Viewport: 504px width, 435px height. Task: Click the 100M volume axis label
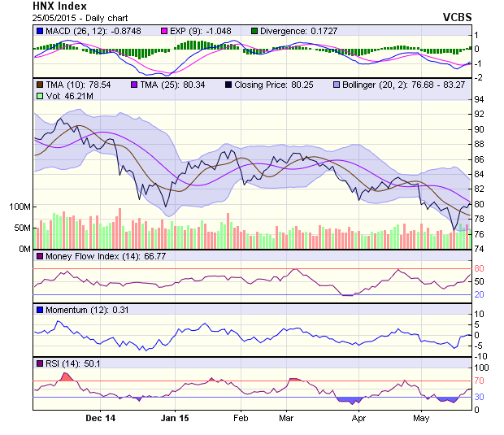click(x=19, y=207)
